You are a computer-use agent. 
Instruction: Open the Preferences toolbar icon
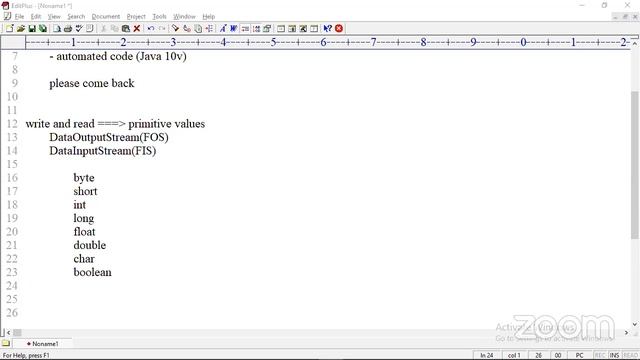pyautogui.click(x=267, y=29)
